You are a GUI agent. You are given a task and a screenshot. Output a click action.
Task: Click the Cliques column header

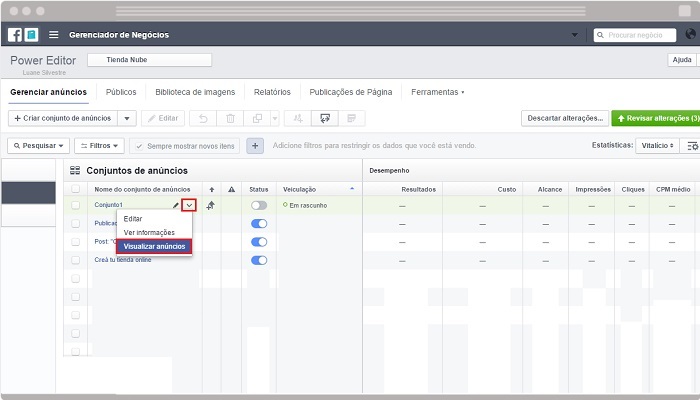pos(633,189)
